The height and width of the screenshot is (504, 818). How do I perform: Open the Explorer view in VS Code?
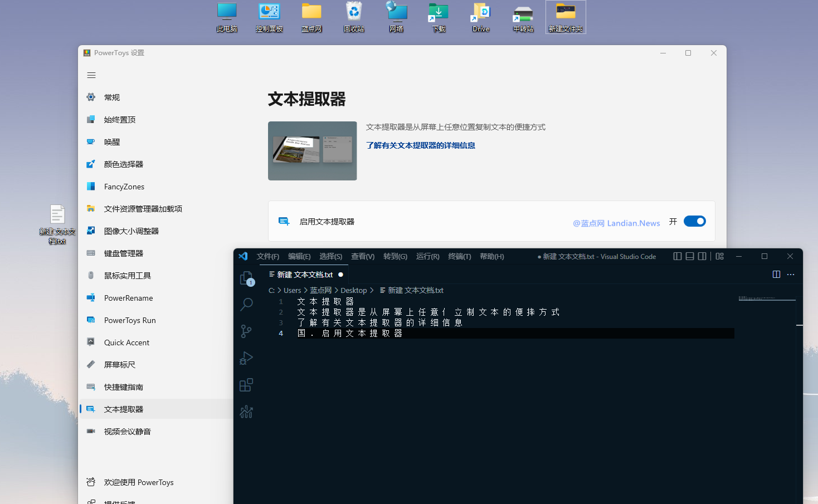click(x=246, y=278)
